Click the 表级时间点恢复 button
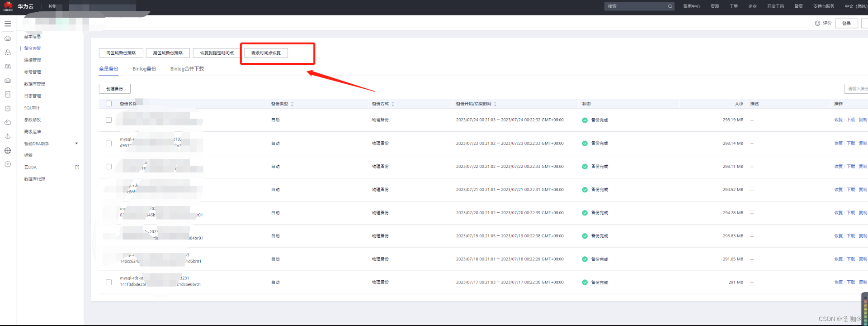 click(266, 53)
